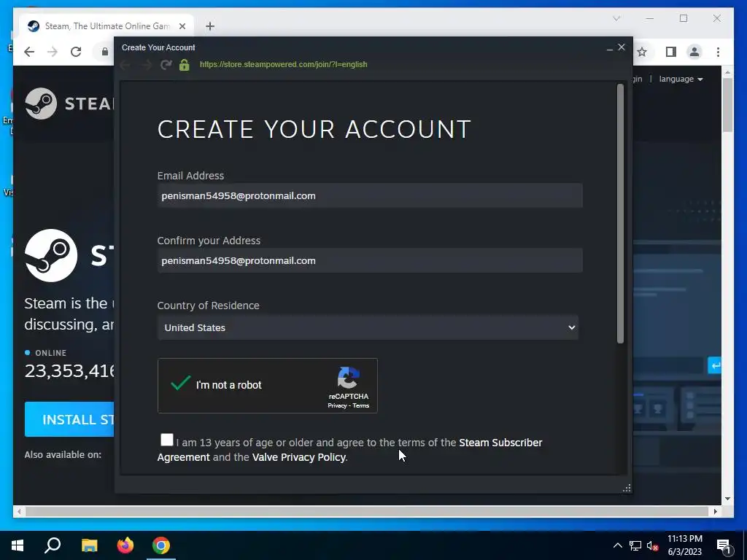Click the Chrome page vertical scrollbar thumb
Image resolution: width=747 pixels, height=560 pixels.
point(727,105)
